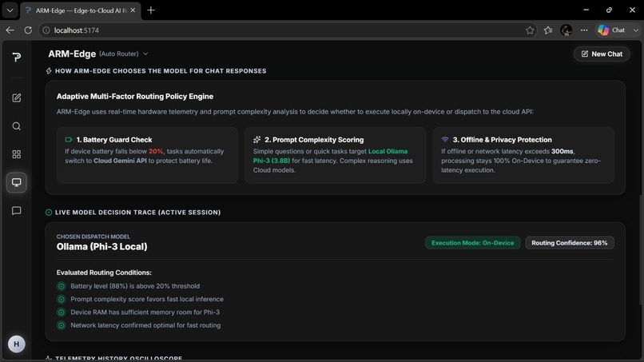Click the red 20% battery threshold value

click(x=156, y=151)
